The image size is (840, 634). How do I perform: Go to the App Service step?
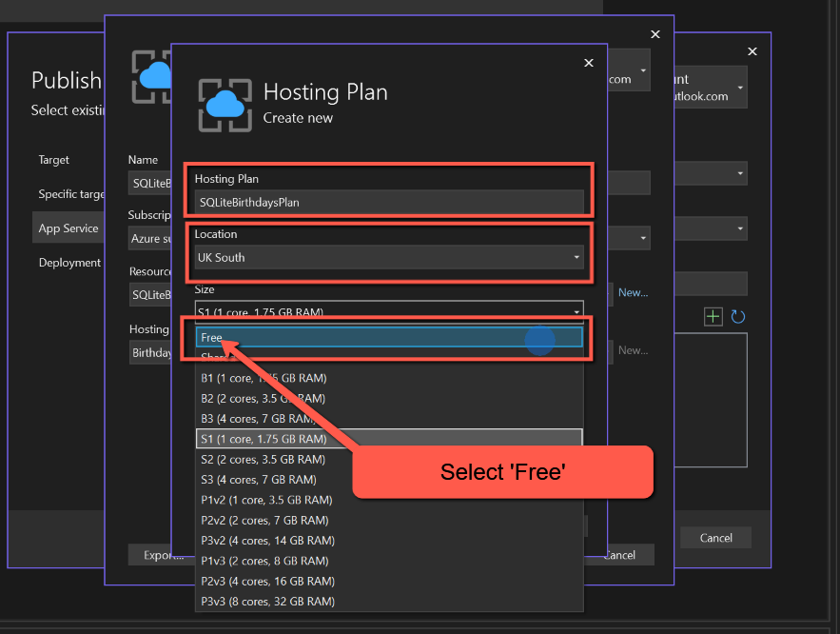[x=68, y=228]
